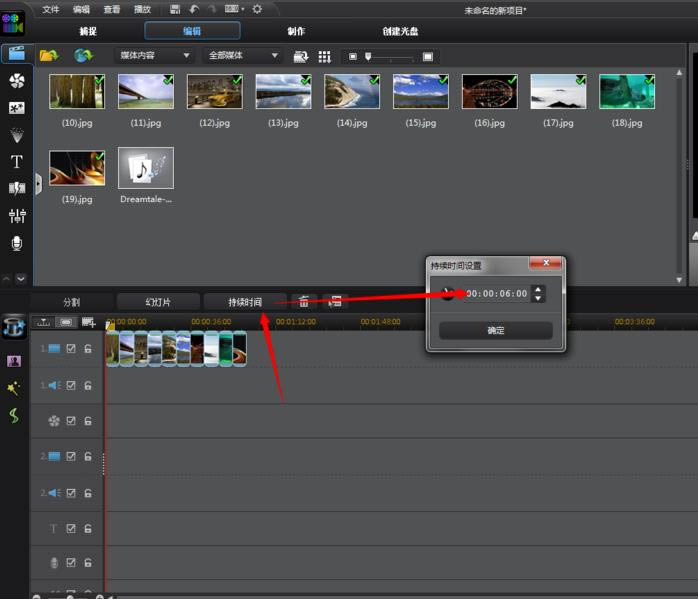
Task: Expand the library side panel arrow
Action: (x=39, y=184)
